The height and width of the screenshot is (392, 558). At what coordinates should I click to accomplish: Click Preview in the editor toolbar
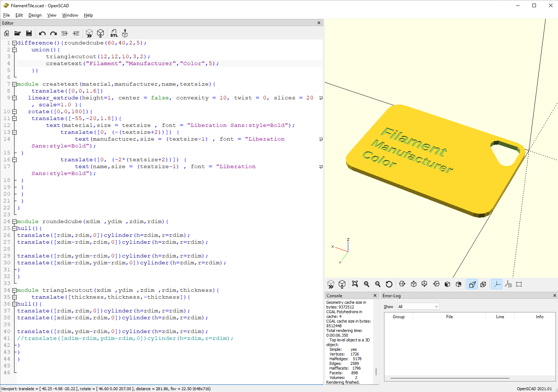pyautogui.click(x=89, y=33)
